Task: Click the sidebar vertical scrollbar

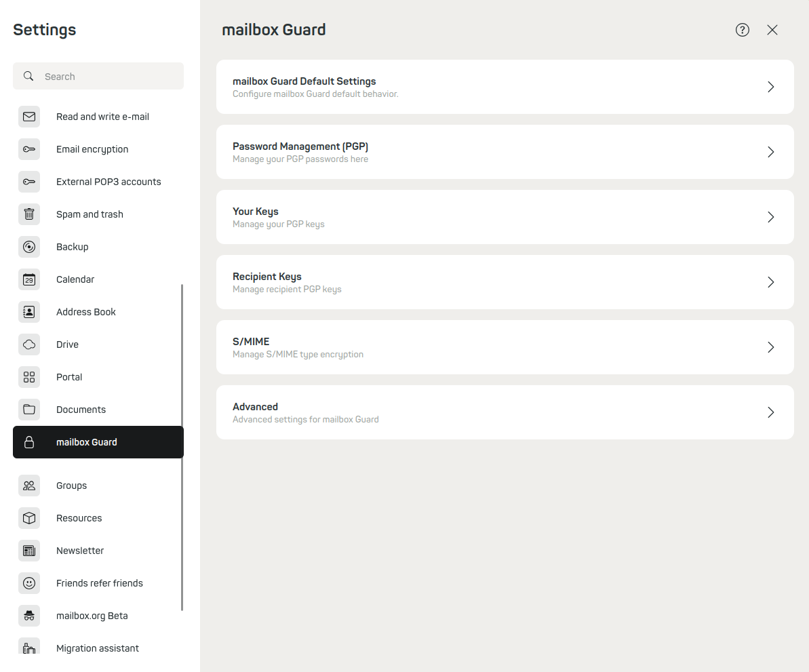Action: tap(182, 448)
